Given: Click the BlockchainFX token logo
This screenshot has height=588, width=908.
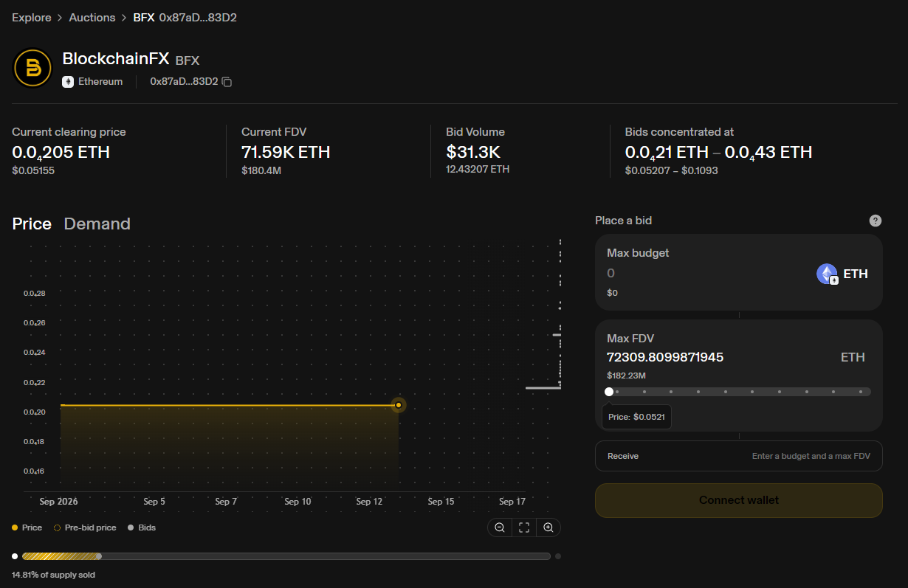Looking at the screenshot, I should click(32, 68).
